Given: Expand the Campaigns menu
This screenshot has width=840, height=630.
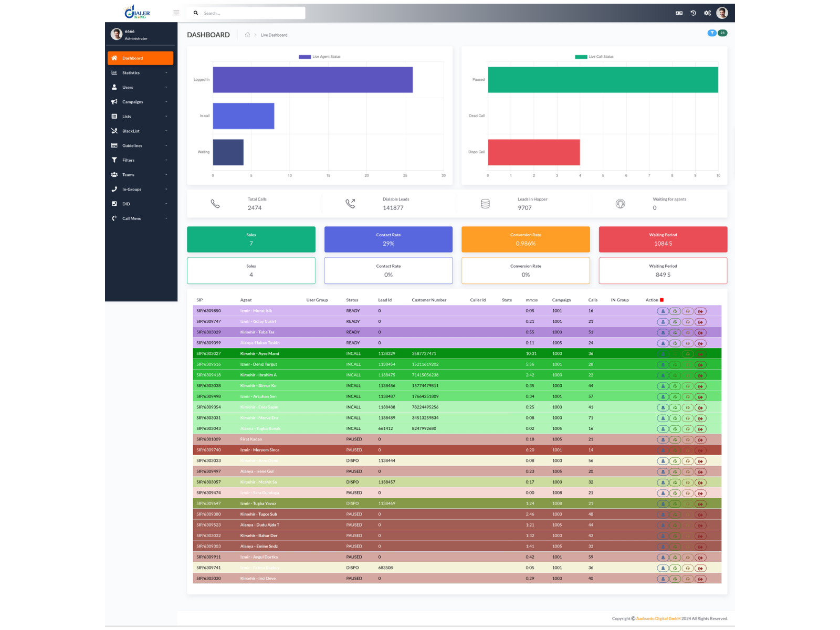Looking at the screenshot, I should click(133, 102).
